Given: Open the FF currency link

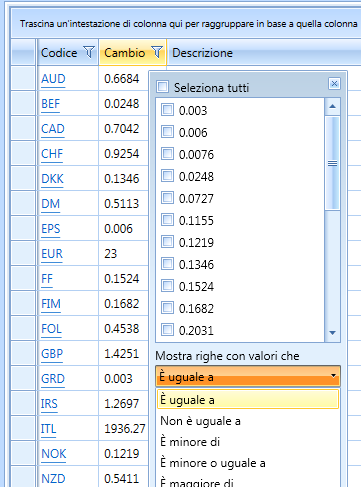Looking at the screenshot, I should pyautogui.click(x=47, y=279).
